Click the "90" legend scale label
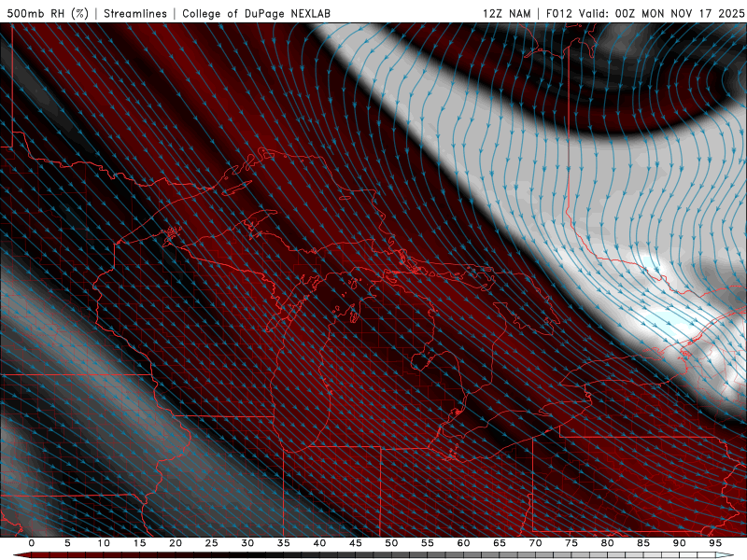The height and width of the screenshot is (560, 747). coord(679,543)
